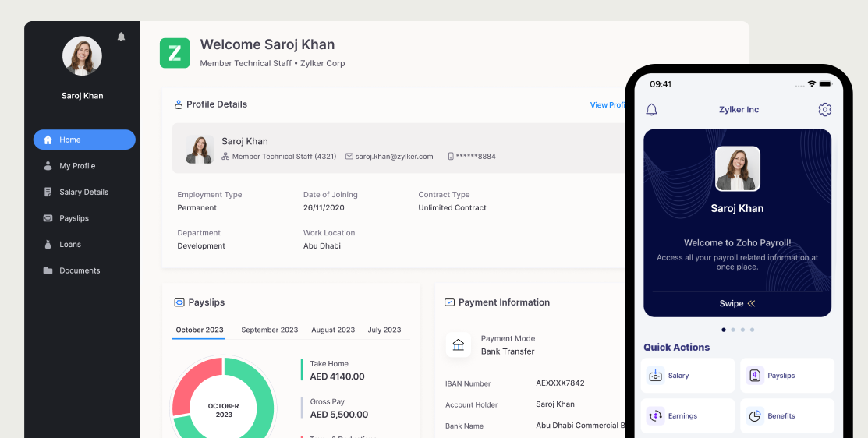Tap the Earnings quick action icon
The image size is (868, 438).
coord(655,416)
